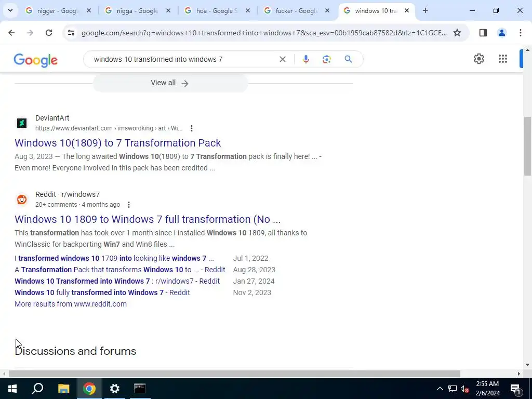Open About this result for Reddit
The width and height of the screenshot is (532, 399).
[x=129, y=205]
